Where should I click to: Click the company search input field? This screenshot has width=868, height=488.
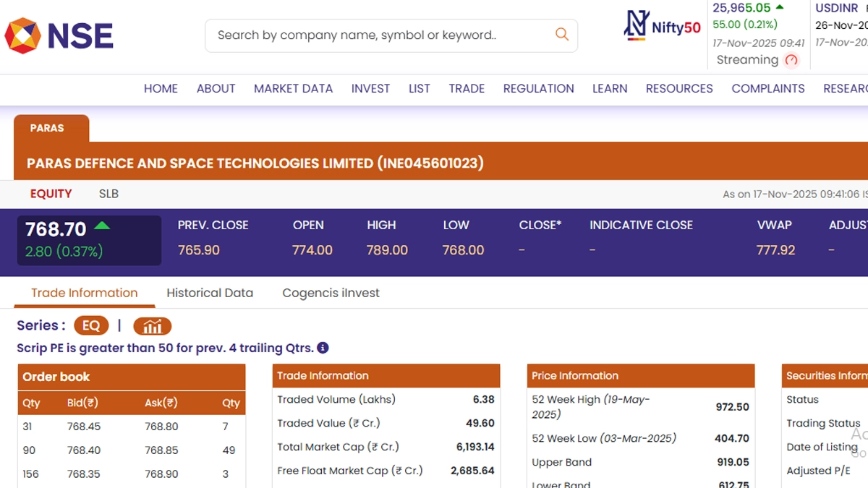pyautogui.click(x=376, y=35)
